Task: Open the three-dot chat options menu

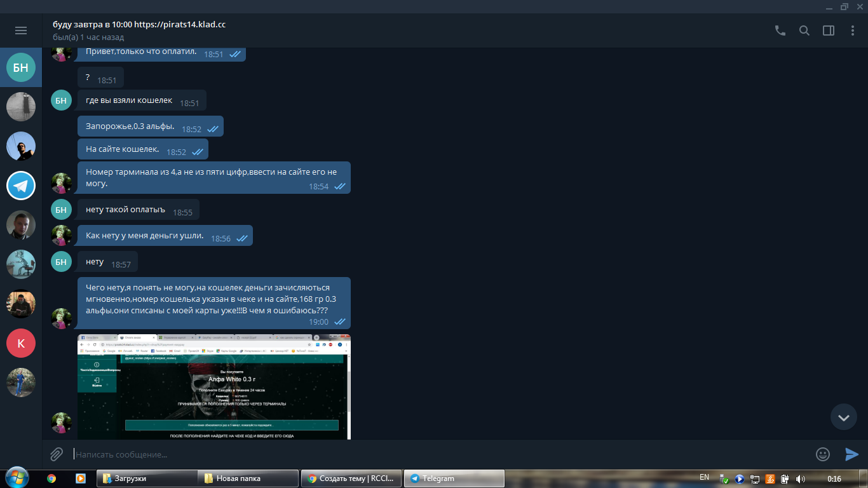Action: click(853, 30)
